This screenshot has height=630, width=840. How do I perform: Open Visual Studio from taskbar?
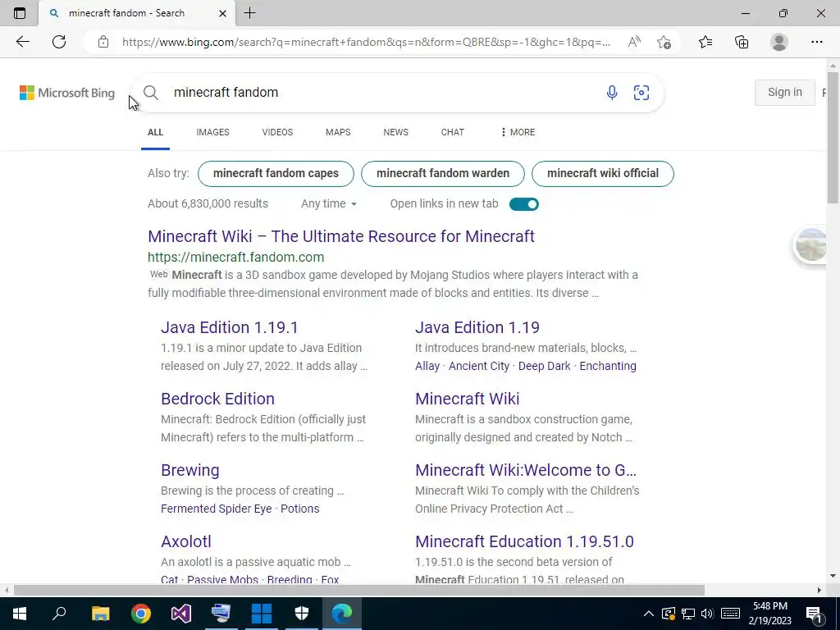(x=181, y=614)
